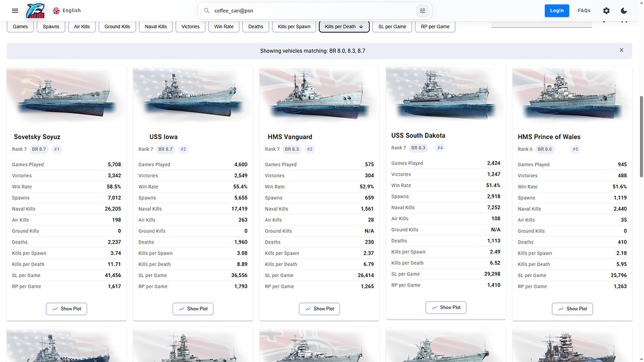Open the English language selector
The width and height of the screenshot is (644, 362).
(67, 11)
